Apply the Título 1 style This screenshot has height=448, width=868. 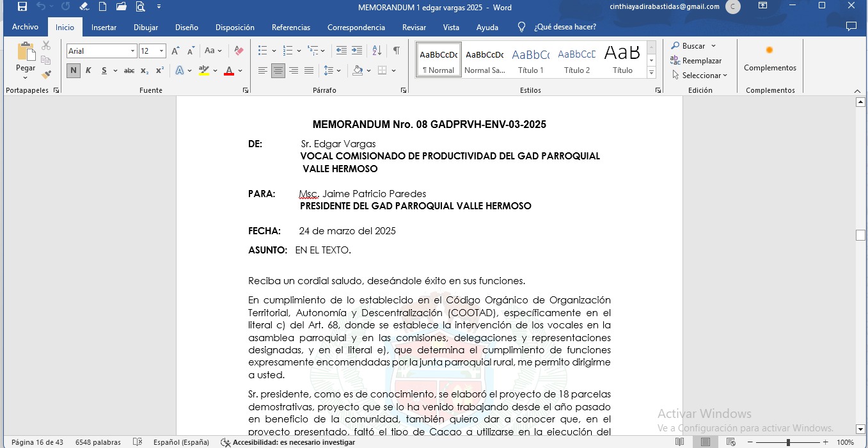pyautogui.click(x=530, y=60)
